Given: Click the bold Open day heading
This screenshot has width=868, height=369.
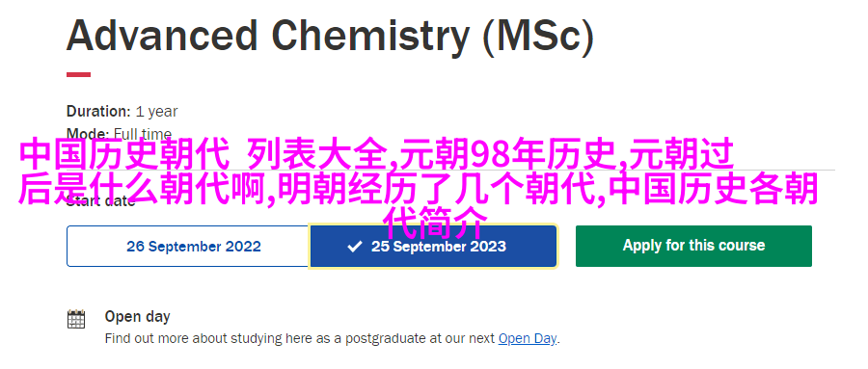Looking at the screenshot, I should pyautogui.click(x=137, y=317).
